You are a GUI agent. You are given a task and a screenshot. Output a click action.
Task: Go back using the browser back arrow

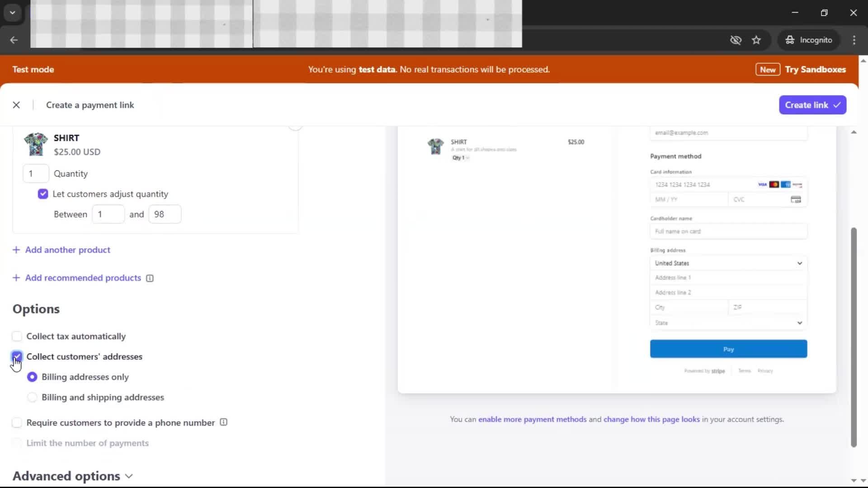(14, 40)
